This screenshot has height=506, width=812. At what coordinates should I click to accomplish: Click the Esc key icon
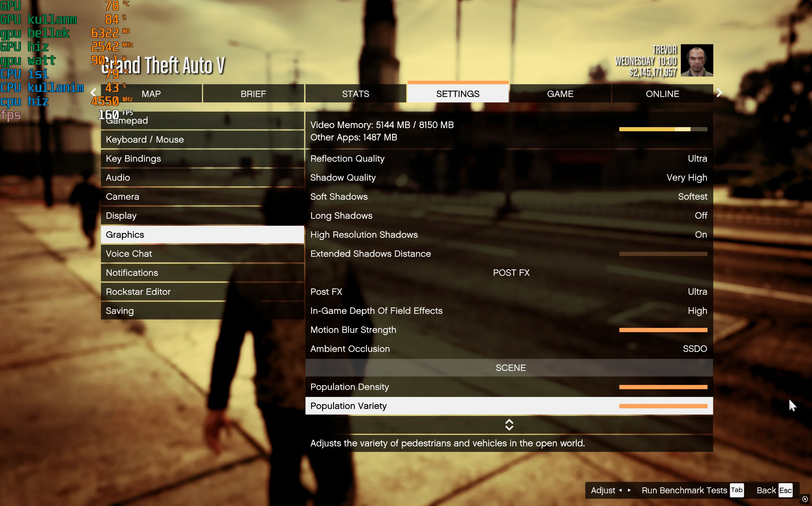point(785,490)
